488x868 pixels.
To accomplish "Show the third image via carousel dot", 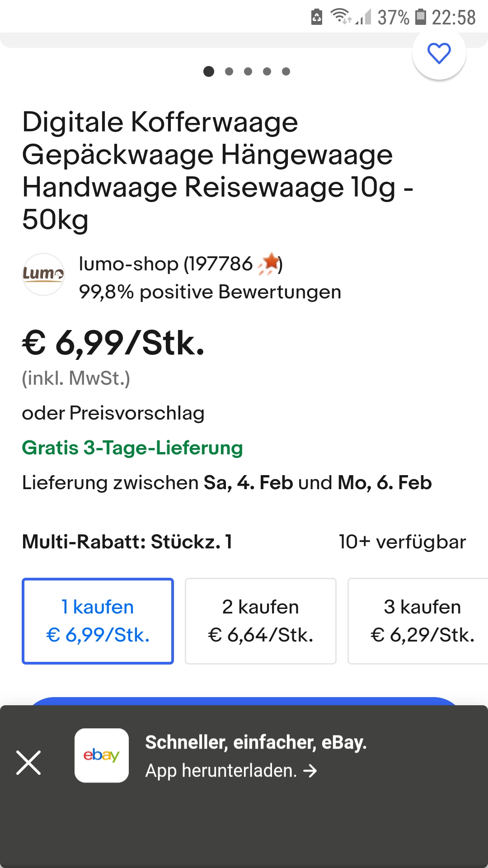I will pos(248,71).
